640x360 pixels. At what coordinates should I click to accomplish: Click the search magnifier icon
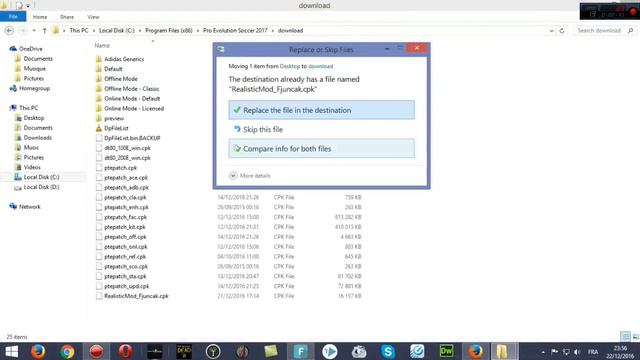[630, 31]
